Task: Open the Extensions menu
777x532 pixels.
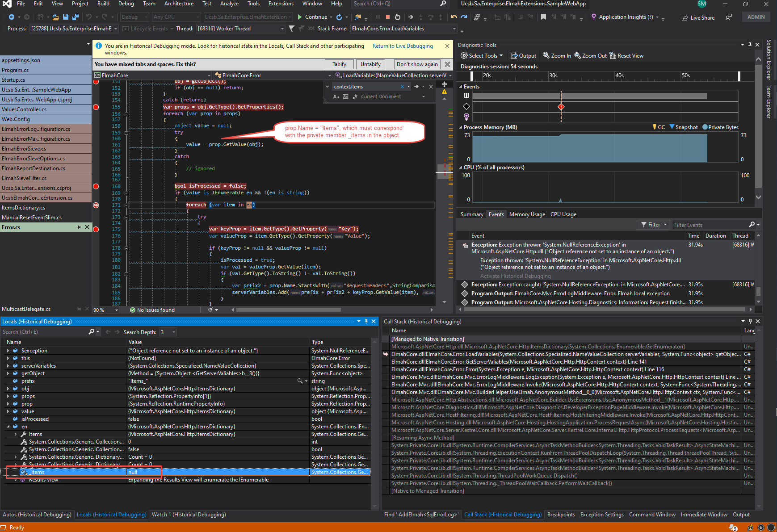Action: (281, 4)
